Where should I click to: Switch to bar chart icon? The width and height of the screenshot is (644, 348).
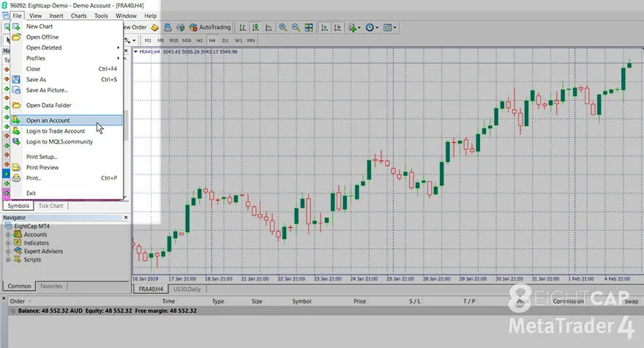tap(243, 28)
